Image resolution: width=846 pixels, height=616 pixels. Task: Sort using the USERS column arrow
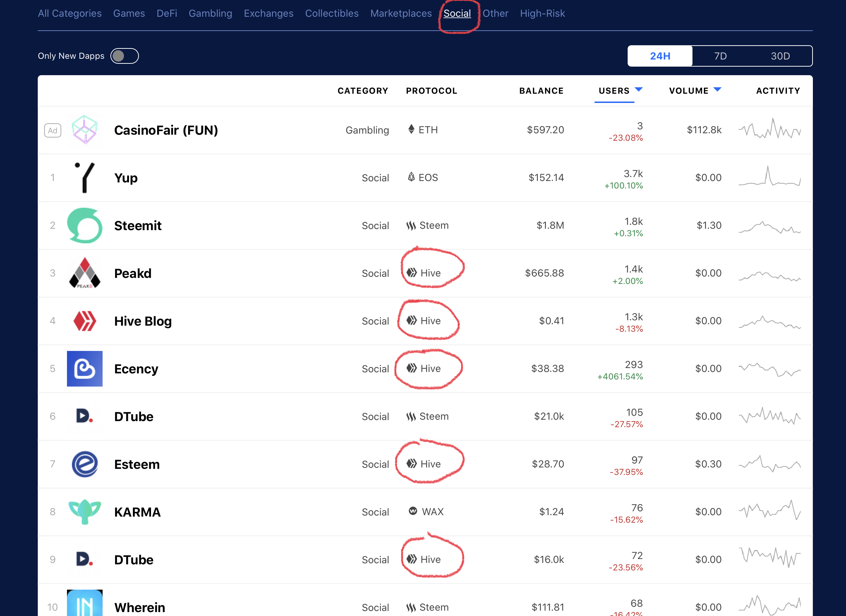639,89
